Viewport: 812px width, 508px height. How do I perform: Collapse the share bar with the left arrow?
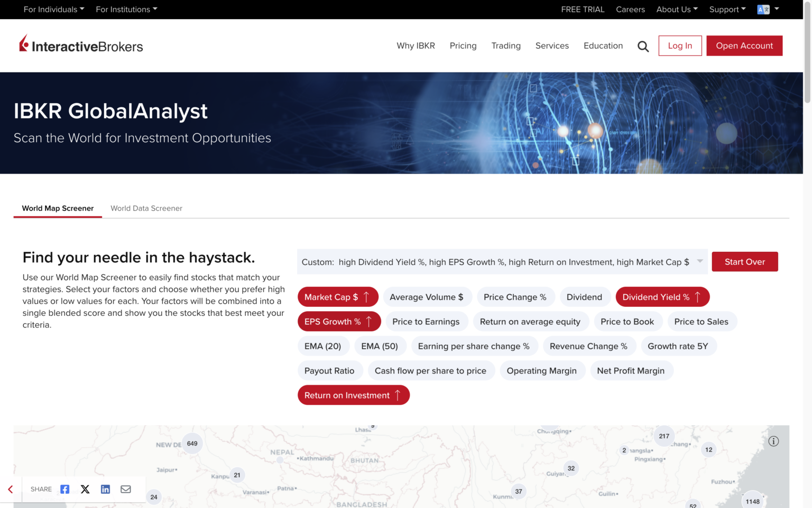[10, 489]
